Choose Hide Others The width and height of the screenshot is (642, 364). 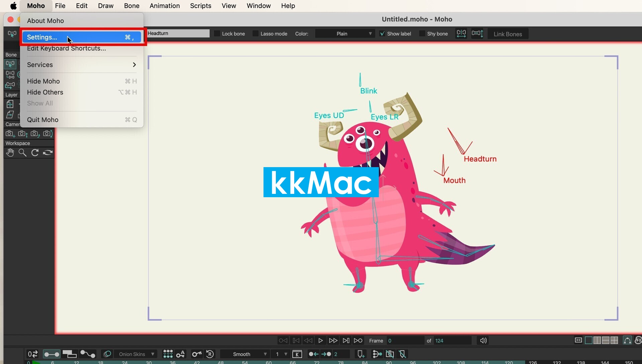click(x=82, y=92)
